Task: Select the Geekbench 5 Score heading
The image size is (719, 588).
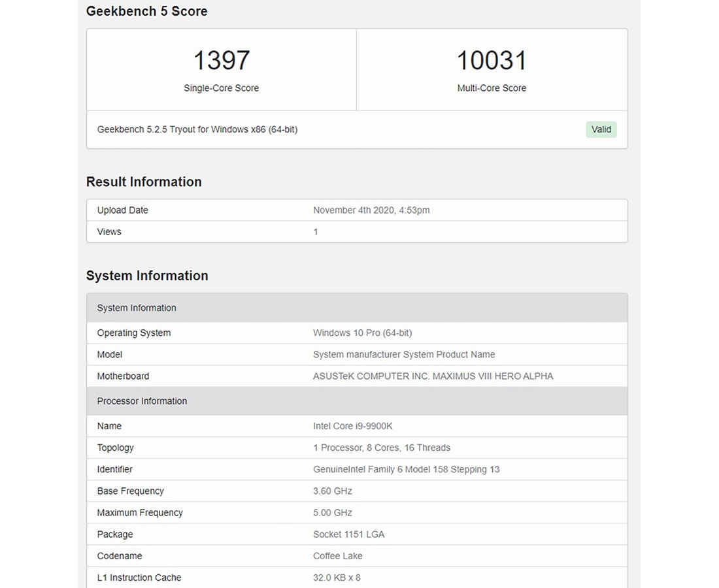Action: (147, 11)
